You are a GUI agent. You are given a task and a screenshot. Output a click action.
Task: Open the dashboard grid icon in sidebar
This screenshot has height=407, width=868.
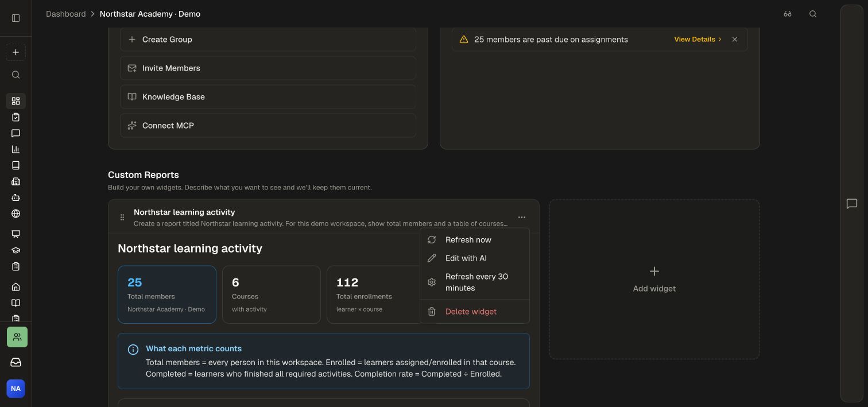[15, 101]
